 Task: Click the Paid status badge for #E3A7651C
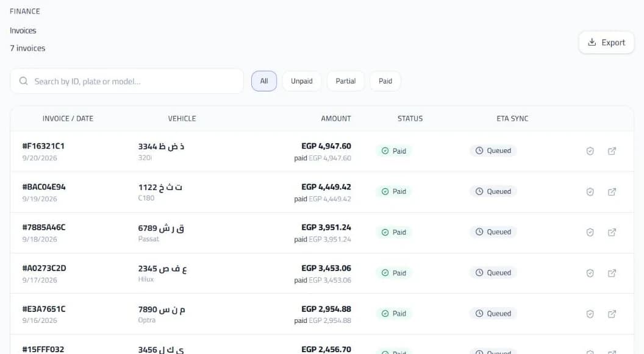pyautogui.click(x=394, y=313)
